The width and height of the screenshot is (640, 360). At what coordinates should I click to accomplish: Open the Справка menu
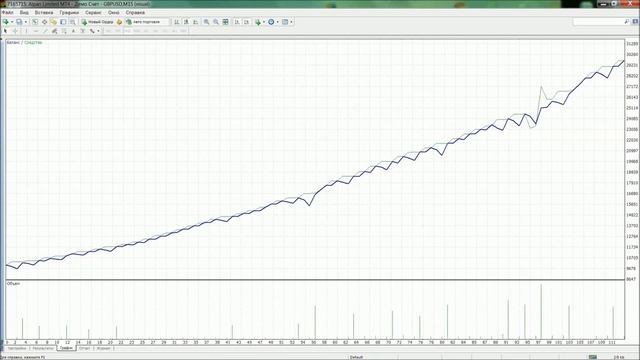click(x=135, y=13)
